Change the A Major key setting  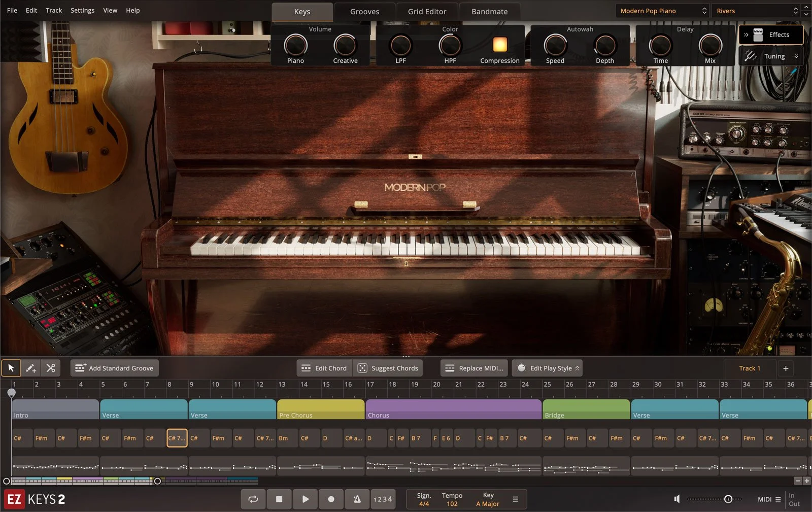pos(488,504)
